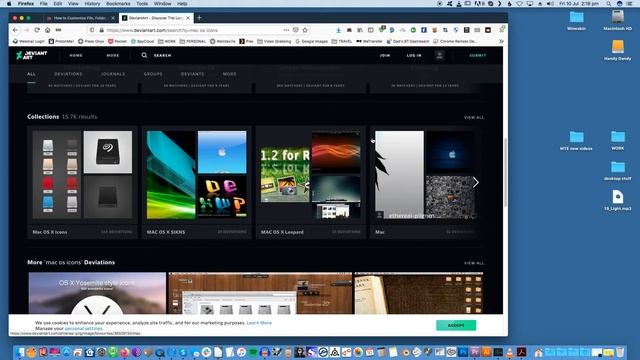Open a new browser tab with plus
Screen dimensions: 640x360
pos(199,18)
